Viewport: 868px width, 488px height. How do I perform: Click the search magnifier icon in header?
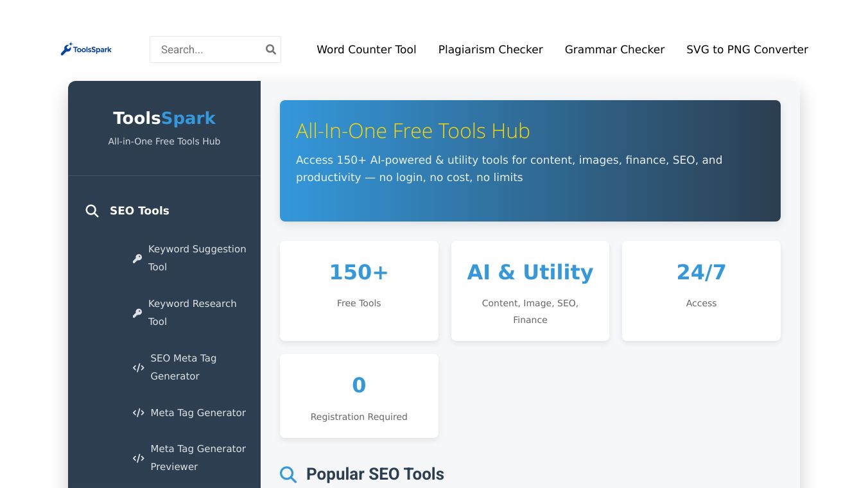(271, 49)
